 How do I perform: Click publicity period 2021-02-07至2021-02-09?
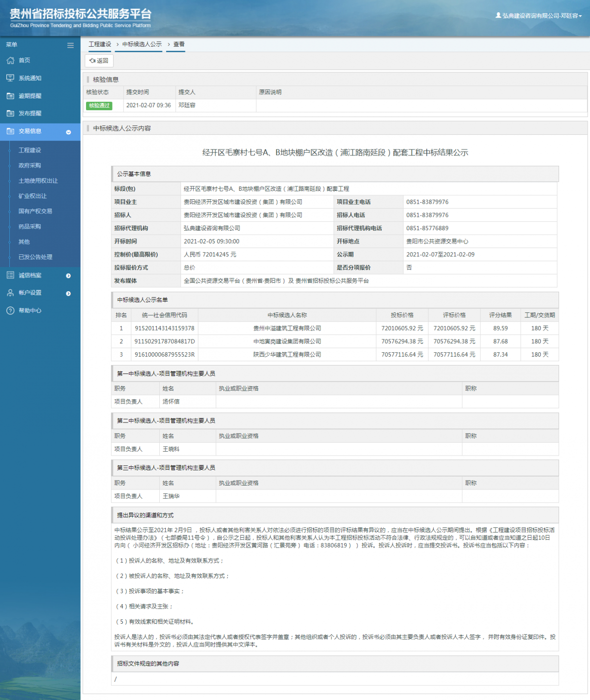tap(441, 254)
